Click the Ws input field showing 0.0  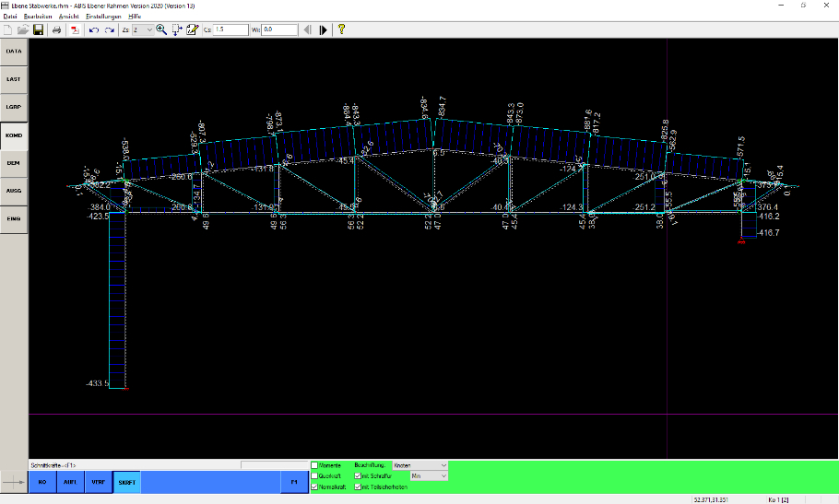point(279,29)
